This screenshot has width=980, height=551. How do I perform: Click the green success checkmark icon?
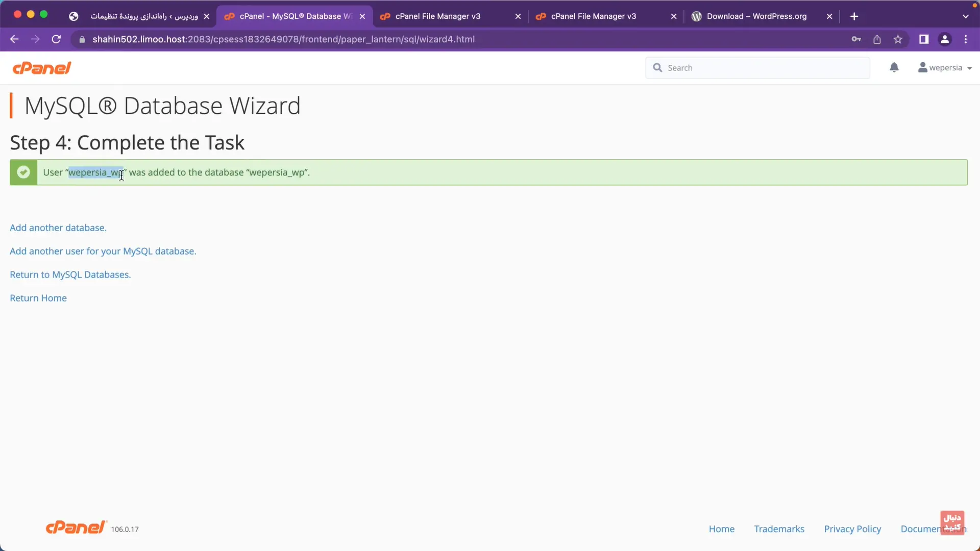click(x=23, y=172)
